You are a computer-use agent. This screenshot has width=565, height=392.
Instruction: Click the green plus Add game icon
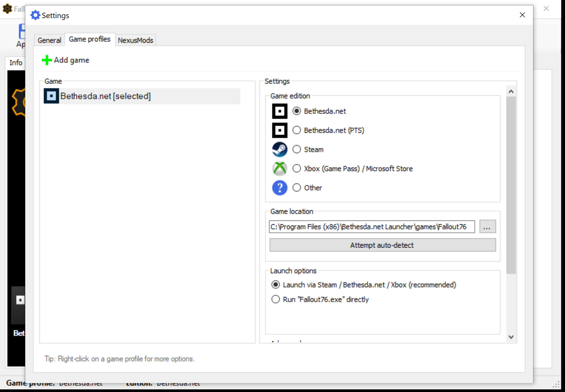pyautogui.click(x=47, y=60)
